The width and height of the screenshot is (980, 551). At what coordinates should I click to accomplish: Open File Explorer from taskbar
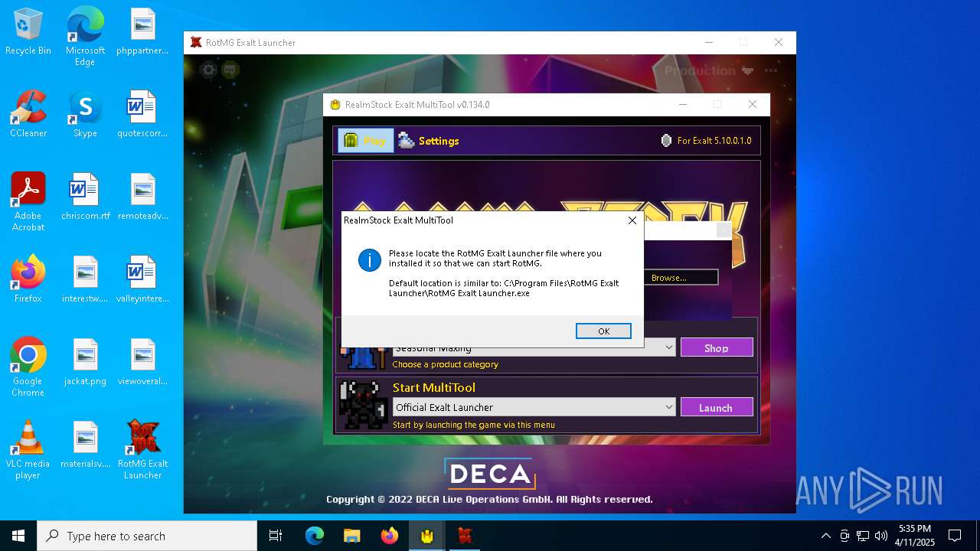point(352,536)
